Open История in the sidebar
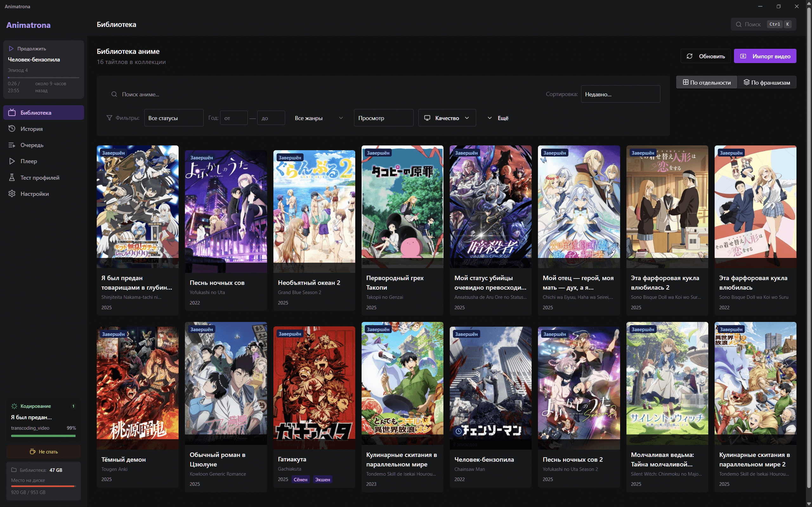 click(31, 129)
